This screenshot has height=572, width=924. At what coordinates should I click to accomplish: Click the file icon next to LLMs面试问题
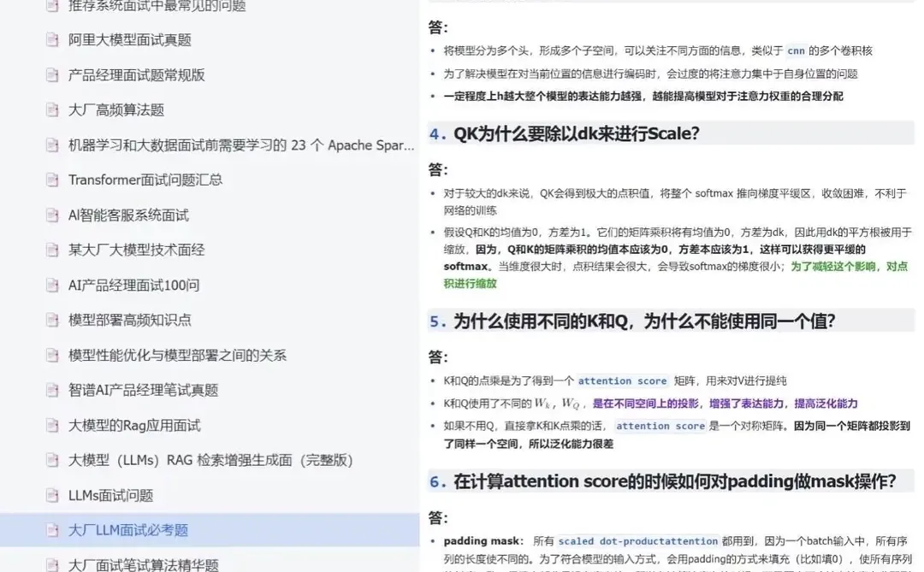tap(52, 495)
